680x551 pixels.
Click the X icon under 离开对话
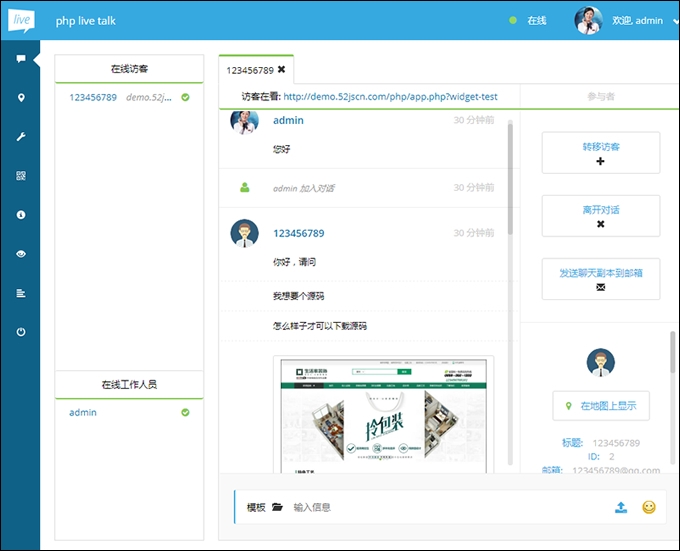click(x=600, y=224)
